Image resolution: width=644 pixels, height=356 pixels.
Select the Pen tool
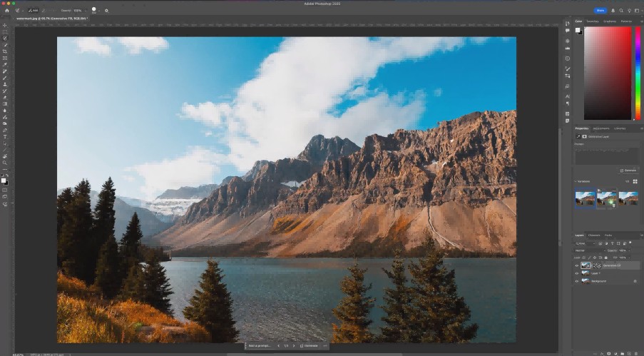point(5,130)
